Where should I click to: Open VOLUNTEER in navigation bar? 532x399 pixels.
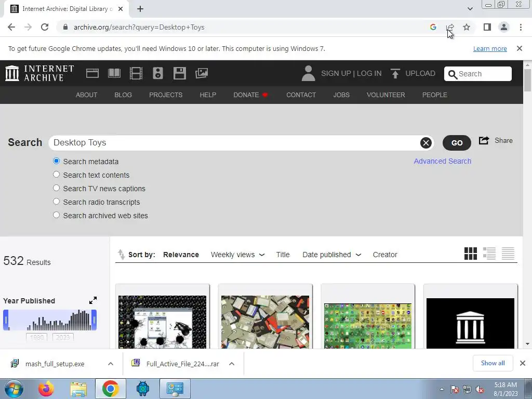(x=386, y=95)
